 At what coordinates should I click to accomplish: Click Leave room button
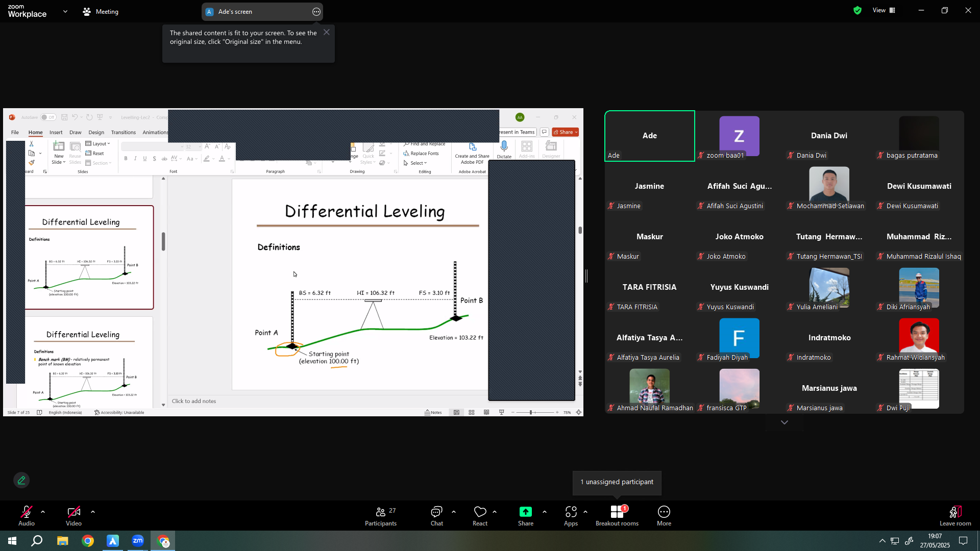(x=955, y=516)
